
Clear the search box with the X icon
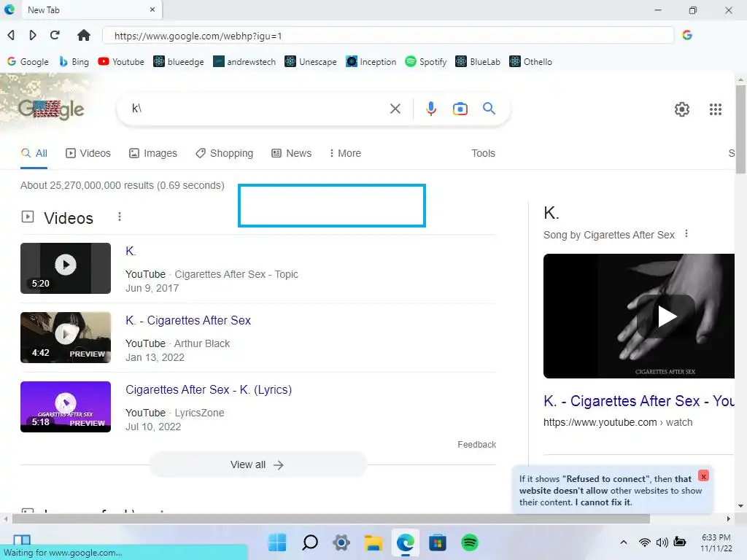(395, 109)
